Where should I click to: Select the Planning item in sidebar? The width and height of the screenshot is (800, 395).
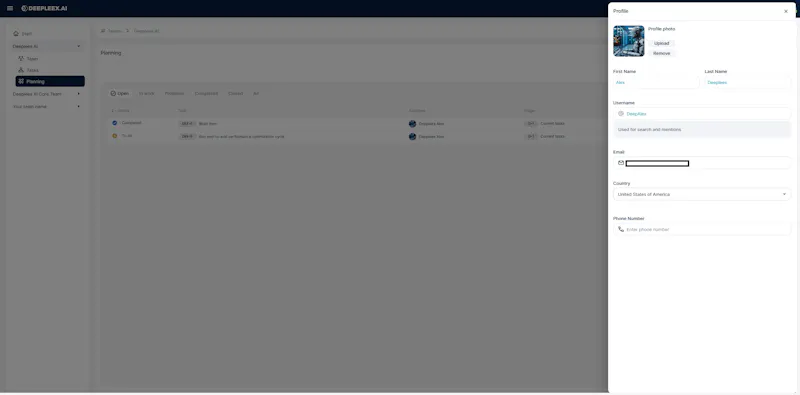[50, 81]
